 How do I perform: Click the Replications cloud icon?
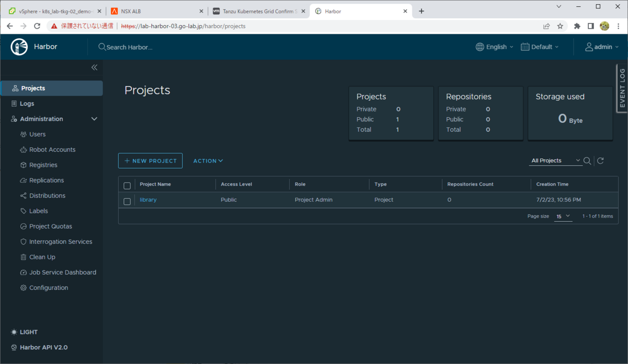coord(24,180)
